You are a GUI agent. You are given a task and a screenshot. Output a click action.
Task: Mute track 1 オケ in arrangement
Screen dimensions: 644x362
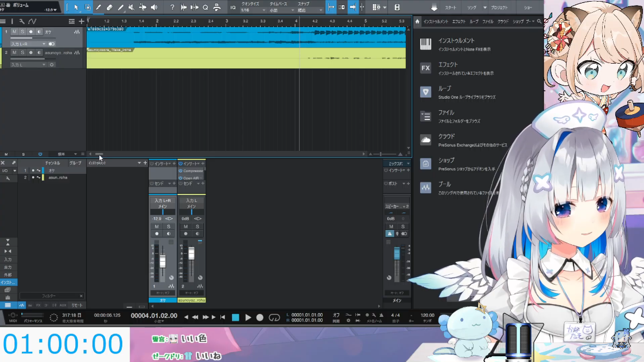[x=14, y=32]
